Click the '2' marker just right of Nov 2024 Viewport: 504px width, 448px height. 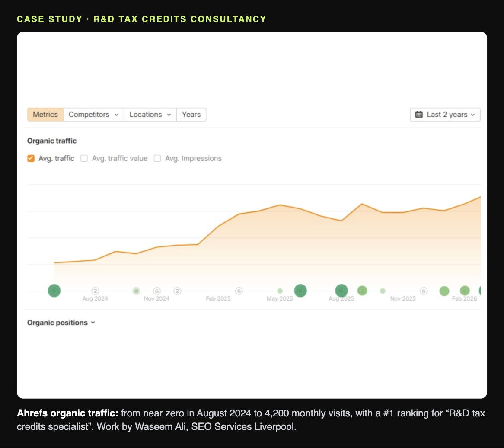[177, 291]
